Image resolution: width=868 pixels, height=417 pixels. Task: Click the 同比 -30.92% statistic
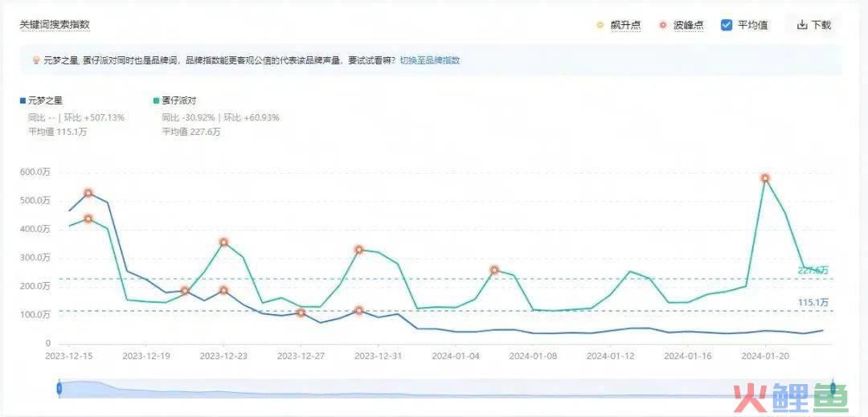(187, 117)
